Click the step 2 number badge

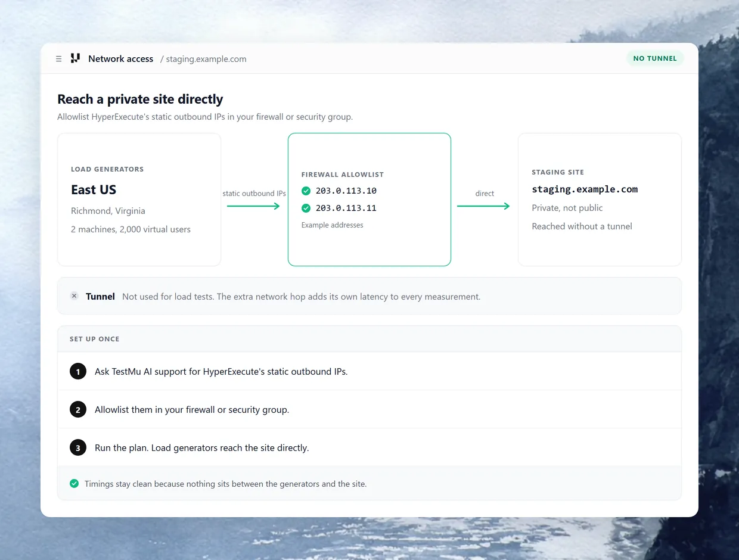coord(78,410)
